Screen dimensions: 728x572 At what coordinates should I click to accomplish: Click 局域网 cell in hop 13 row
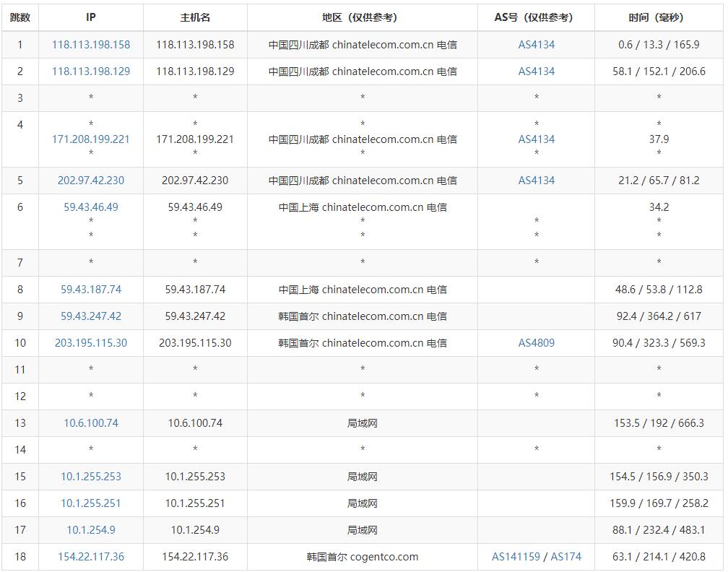coord(362,423)
